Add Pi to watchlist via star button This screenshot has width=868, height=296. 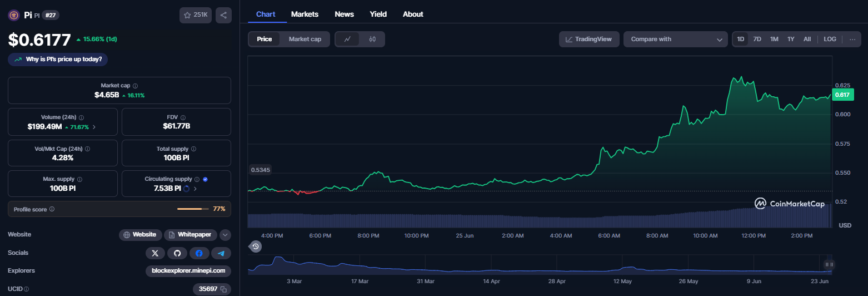point(196,15)
